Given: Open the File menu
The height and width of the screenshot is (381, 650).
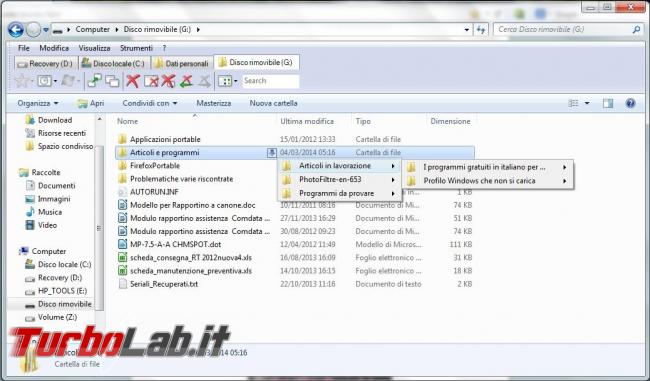Looking at the screenshot, I should 24,48.
